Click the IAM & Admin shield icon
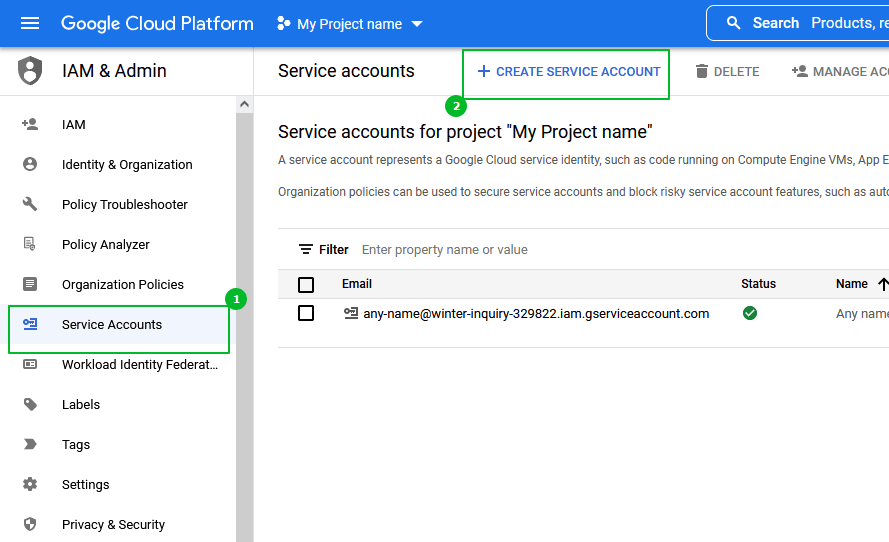Viewport: 889px width, 542px height. coord(31,71)
